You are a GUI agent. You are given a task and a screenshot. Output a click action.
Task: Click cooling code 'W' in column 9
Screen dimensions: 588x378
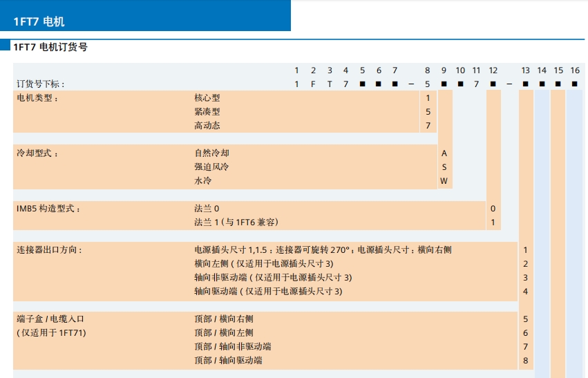444,181
